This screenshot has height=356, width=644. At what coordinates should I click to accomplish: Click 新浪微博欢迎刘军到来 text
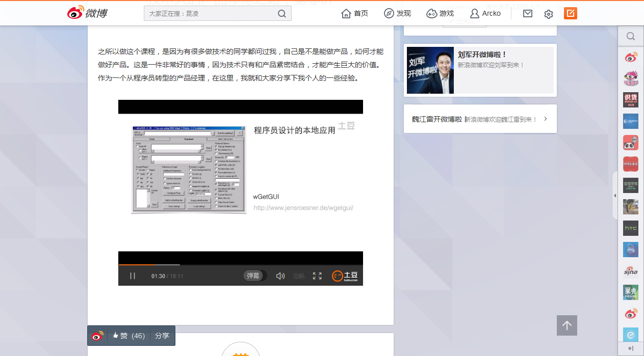click(491, 65)
